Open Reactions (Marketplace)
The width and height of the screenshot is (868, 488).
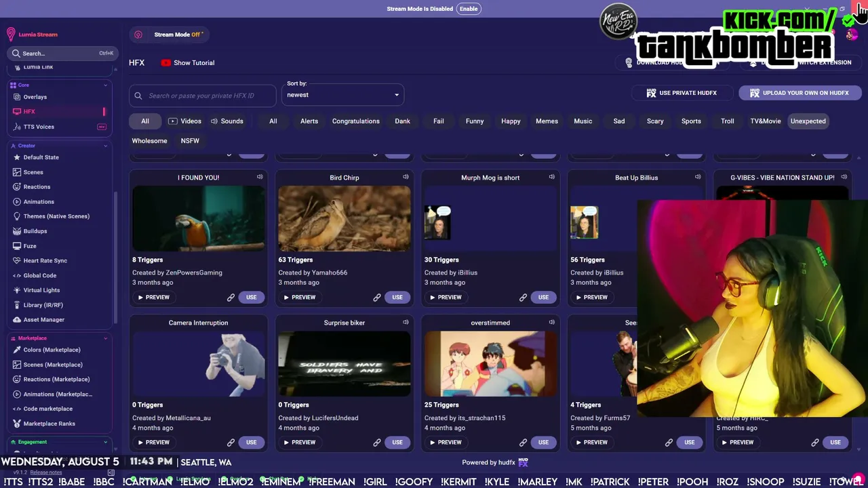coord(56,380)
